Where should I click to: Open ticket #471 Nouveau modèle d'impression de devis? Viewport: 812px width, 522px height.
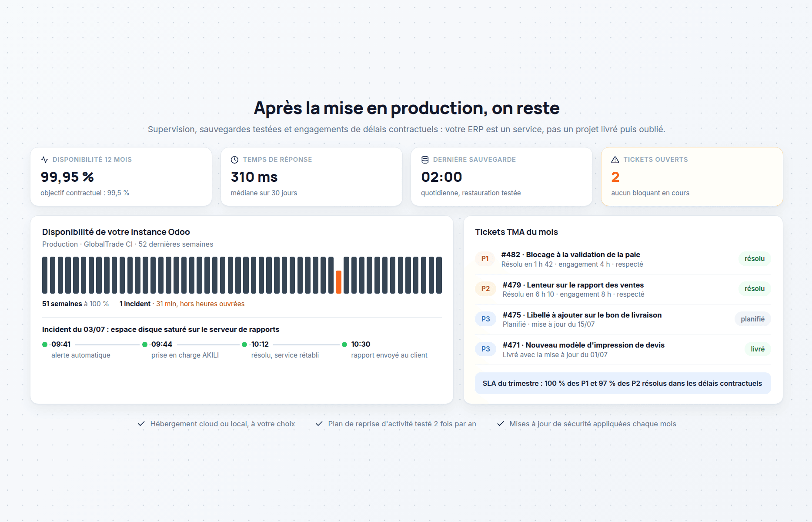(623, 350)
